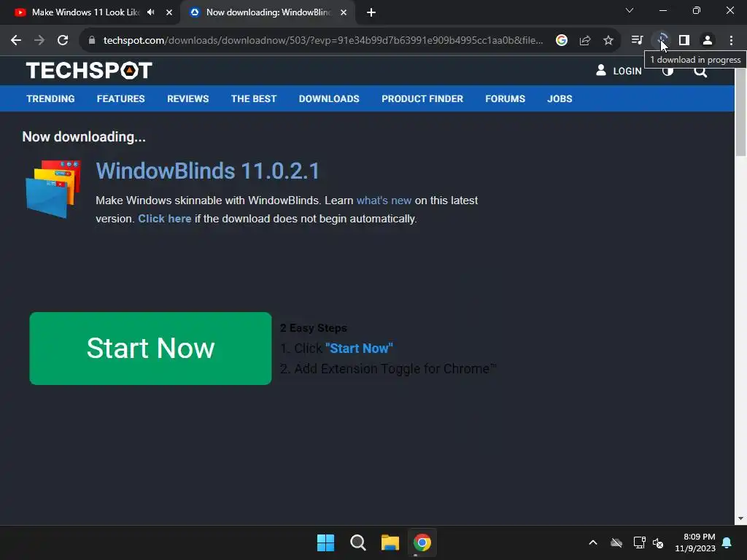This screenshot has width=747, height=560.
Task: Click the muted volume tray icon
Action: [x=658, y=542]
